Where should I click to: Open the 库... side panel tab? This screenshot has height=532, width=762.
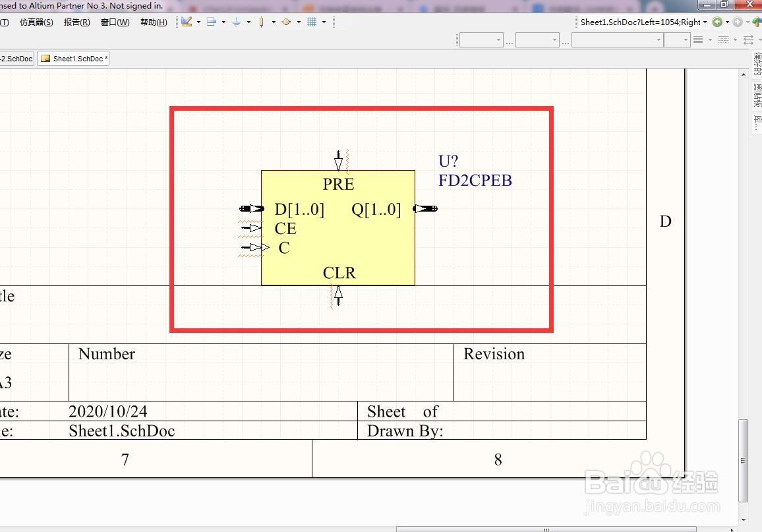coord(757,122)
